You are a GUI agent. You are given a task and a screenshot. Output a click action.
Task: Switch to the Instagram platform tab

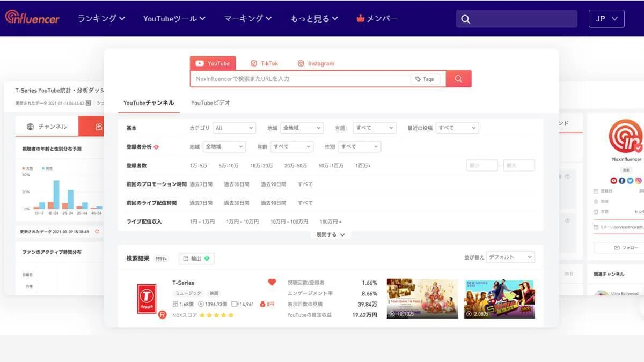click(316, 63)
